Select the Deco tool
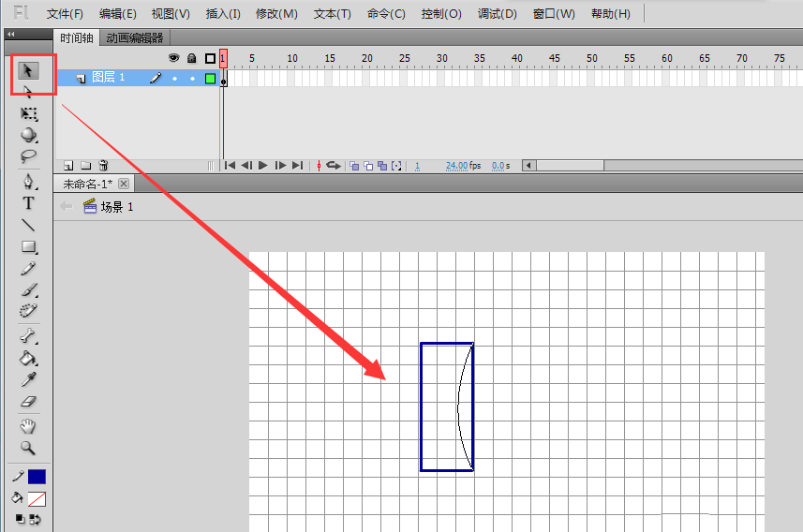The width and height of the screenshot is (803, 532). [x=29, y=311]
